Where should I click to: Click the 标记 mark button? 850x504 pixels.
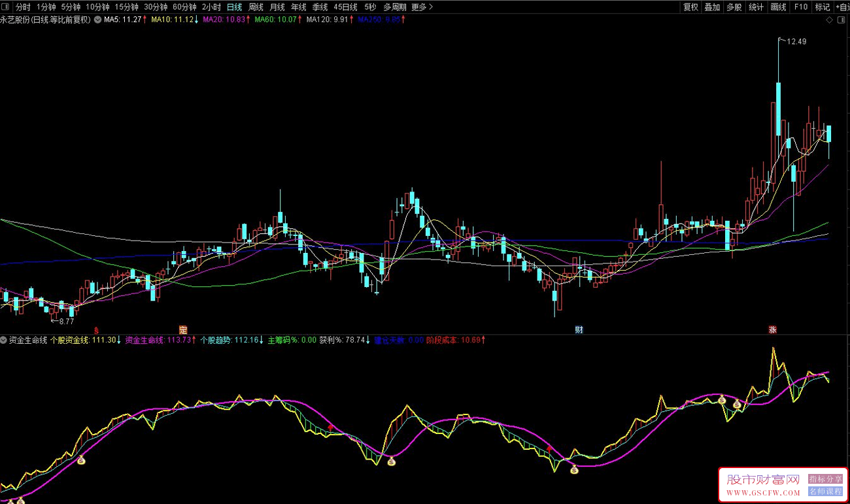(822, 7)
